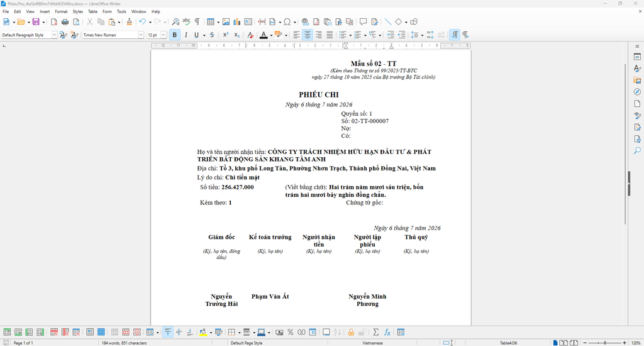Expand the unordered list dropdown arrow

pos(350,35)
